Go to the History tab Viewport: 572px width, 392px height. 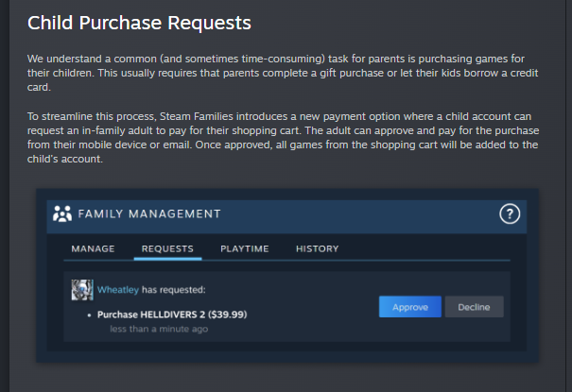317,248
